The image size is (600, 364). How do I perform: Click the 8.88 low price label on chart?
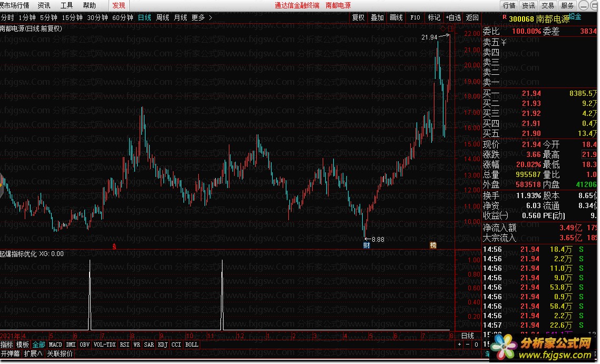click(x=378, y=240)
